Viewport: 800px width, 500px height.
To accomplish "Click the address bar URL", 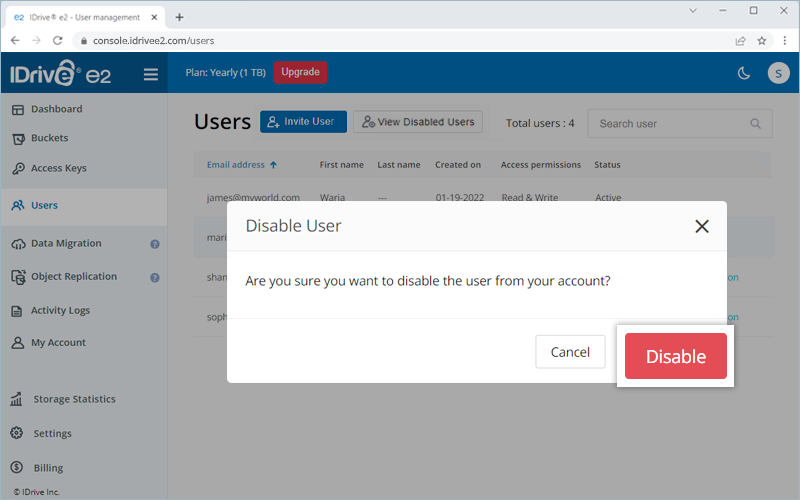I will point(153,40).
